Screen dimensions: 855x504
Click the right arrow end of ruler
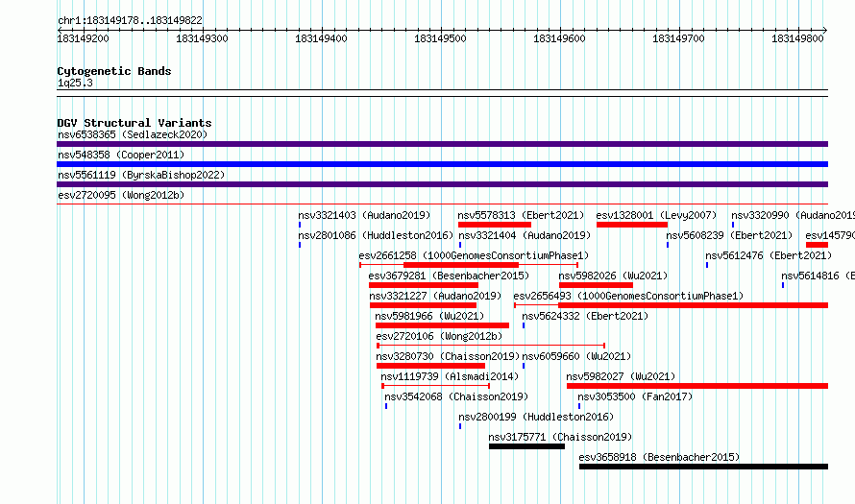click(825, 30)
